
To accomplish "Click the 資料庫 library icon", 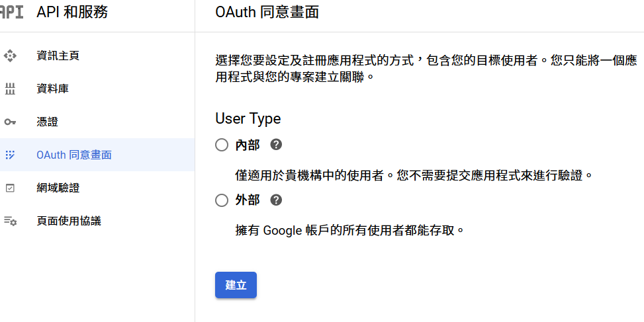I will coord(10,89).
